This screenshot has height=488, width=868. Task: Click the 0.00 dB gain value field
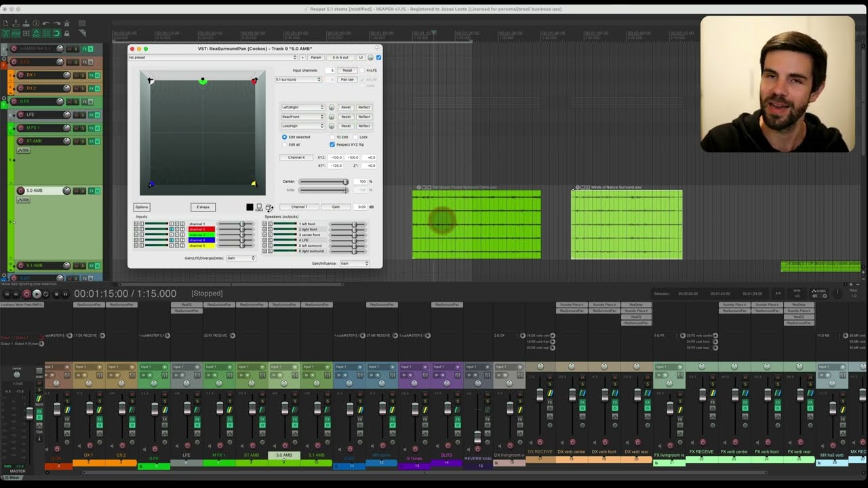click(x=359, y=207)
